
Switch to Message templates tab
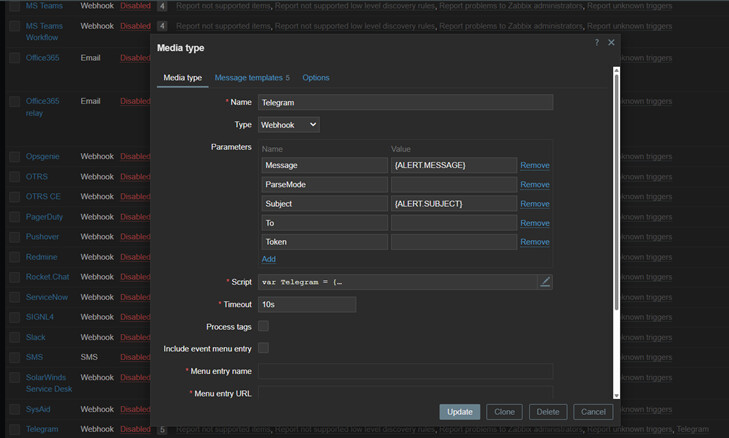pos(252,78)
